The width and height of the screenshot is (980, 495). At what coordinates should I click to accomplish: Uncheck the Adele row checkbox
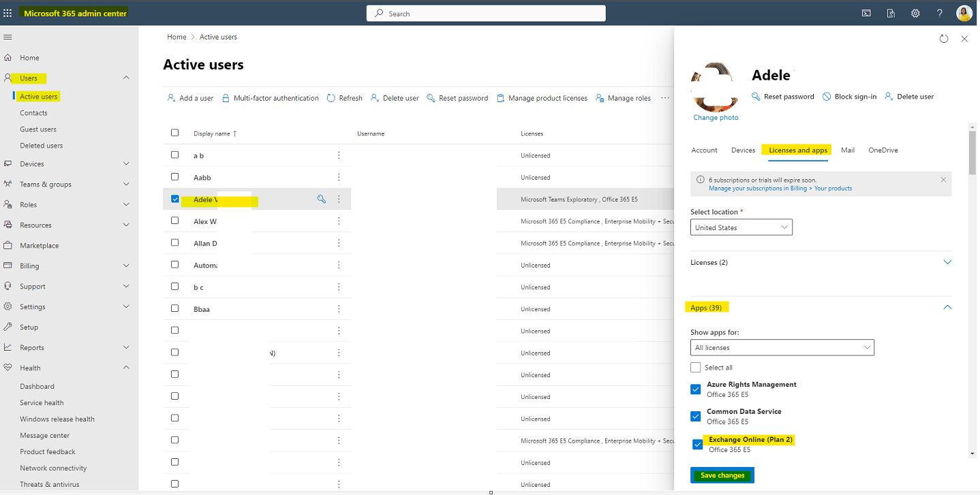[x=175, y=199]
